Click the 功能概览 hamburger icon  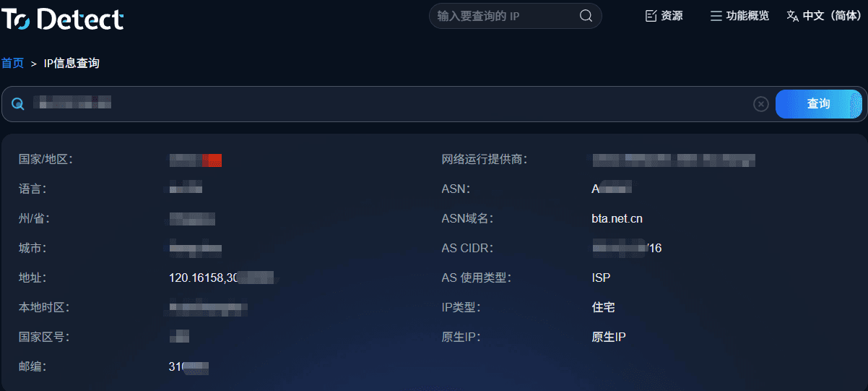click(716, 16)
